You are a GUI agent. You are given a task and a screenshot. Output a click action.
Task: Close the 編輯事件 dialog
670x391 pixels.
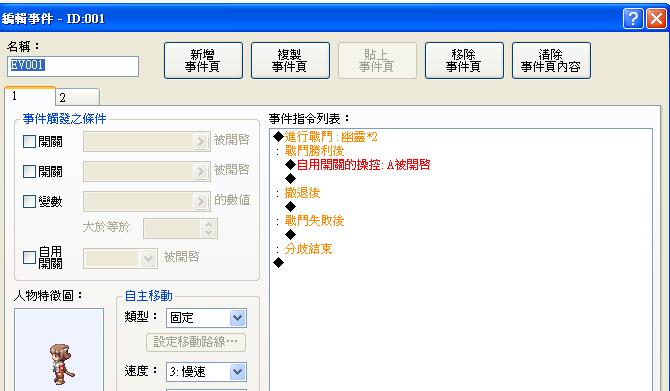point(656,19)
